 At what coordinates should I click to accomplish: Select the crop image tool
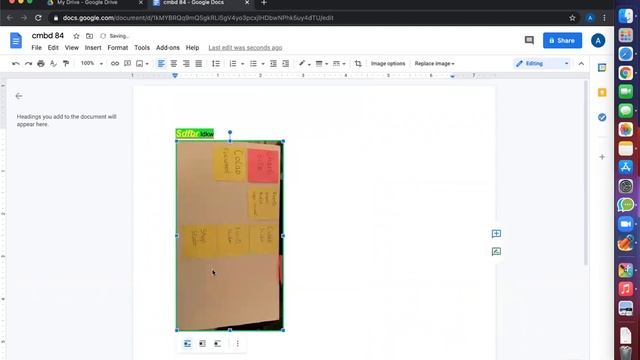(358, 64)
